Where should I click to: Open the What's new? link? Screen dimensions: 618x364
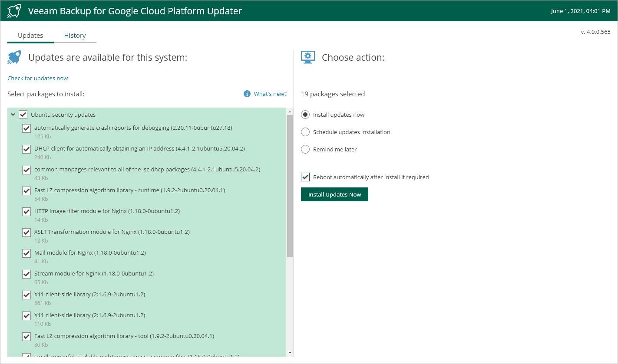(x=270, y=94)
